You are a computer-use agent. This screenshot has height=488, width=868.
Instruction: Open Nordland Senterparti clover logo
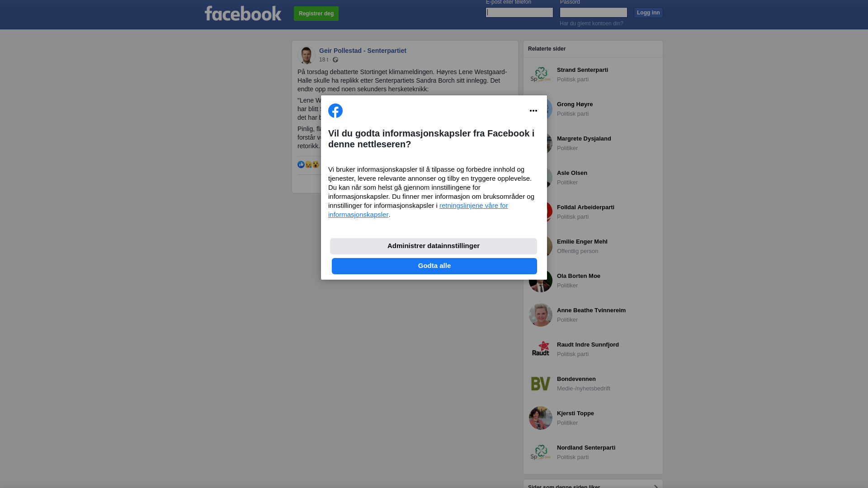[541, 452]
